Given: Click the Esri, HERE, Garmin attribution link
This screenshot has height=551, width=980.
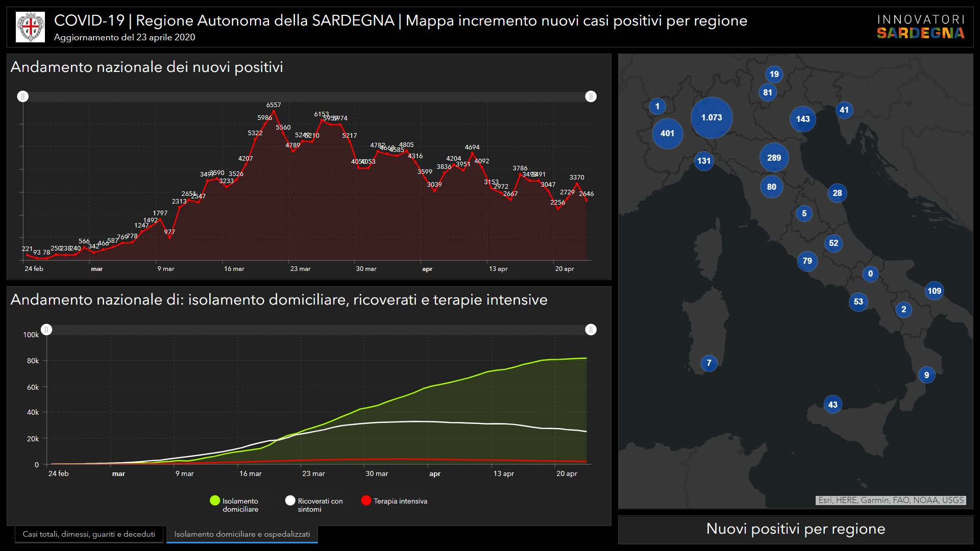Looking at the screenshot, I should click(x=891, y=500).
